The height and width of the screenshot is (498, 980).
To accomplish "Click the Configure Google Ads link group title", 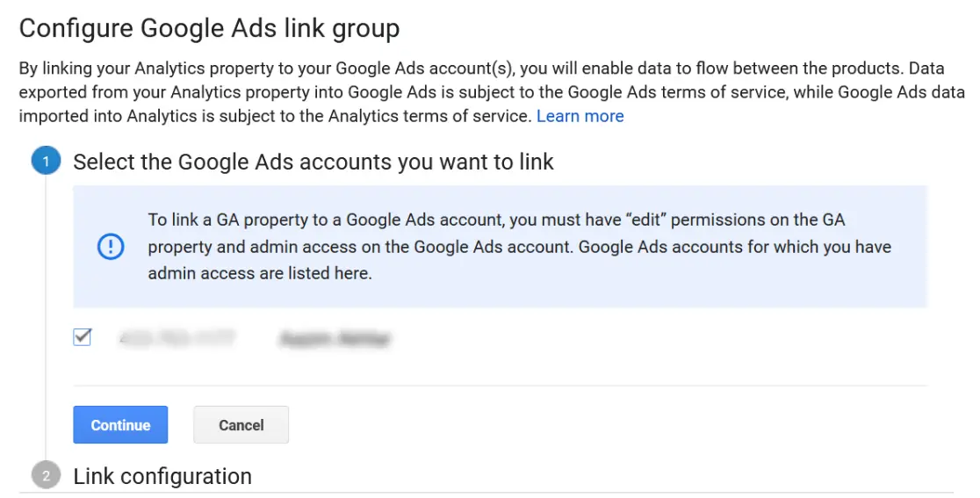I will click(x=209, y=29).
